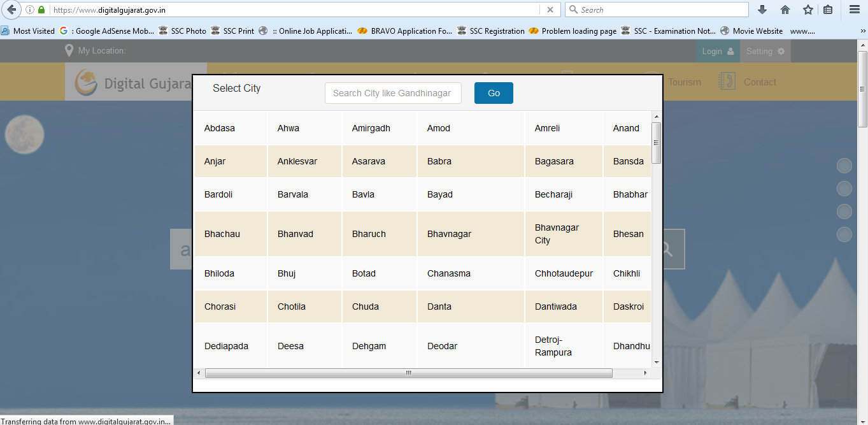
Task: Click the Home icon in the toolbar
Action: pyautogui.click(x=785, y=10)
